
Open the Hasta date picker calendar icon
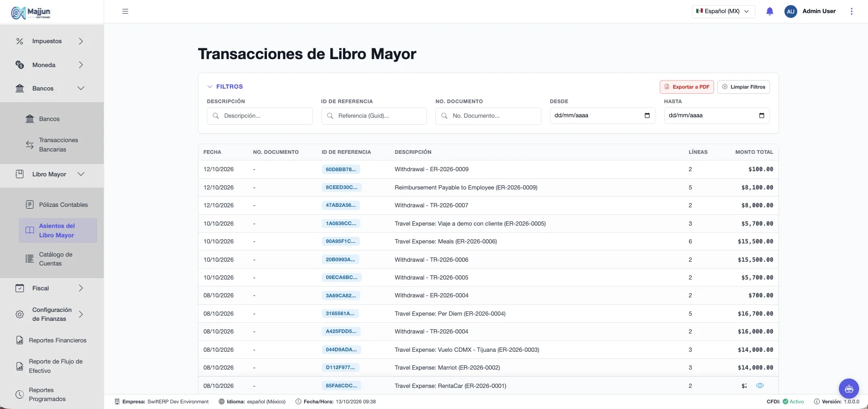pyautogui.click(x=761, y=115)
